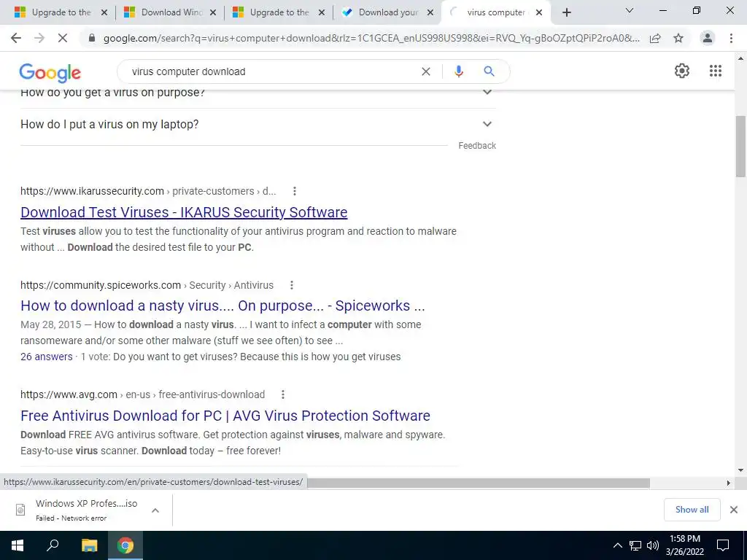Close the "Download Wind" tab
The image size is (747, 560).
213,13
